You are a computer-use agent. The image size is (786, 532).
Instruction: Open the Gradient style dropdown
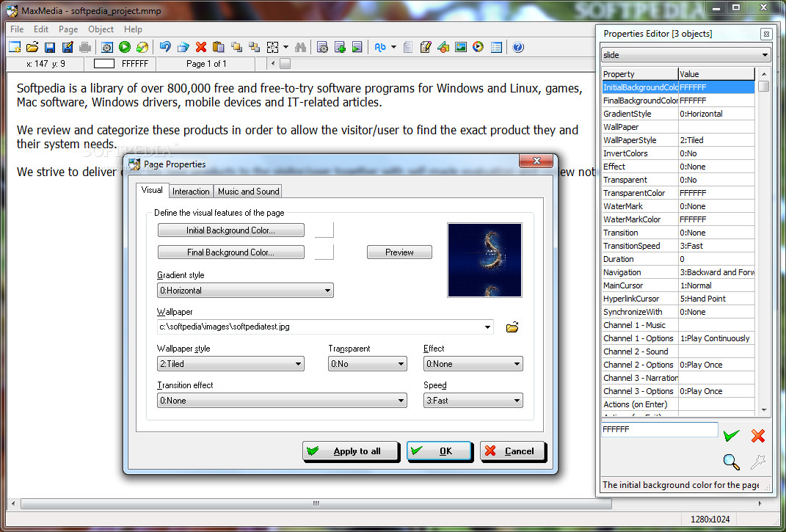(x=245, y=291)
